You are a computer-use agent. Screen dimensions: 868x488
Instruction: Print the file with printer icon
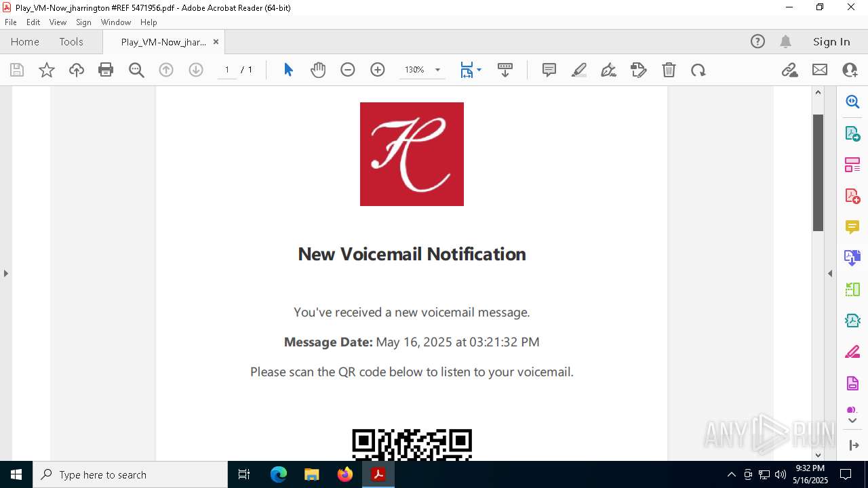coord(106,70)
